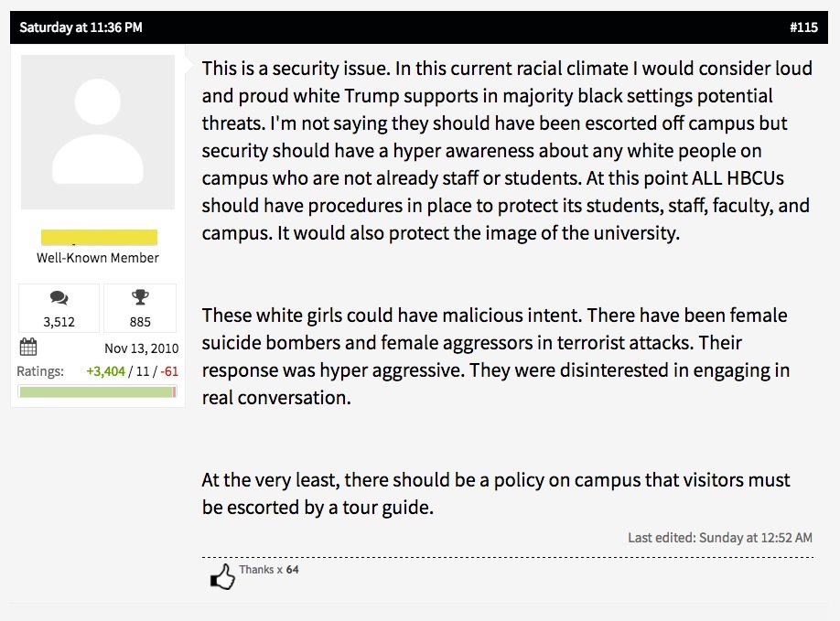The width and height of the screenshot is (840, 621).
Task: Click the trophy points icon
Action: pos(140,297)
